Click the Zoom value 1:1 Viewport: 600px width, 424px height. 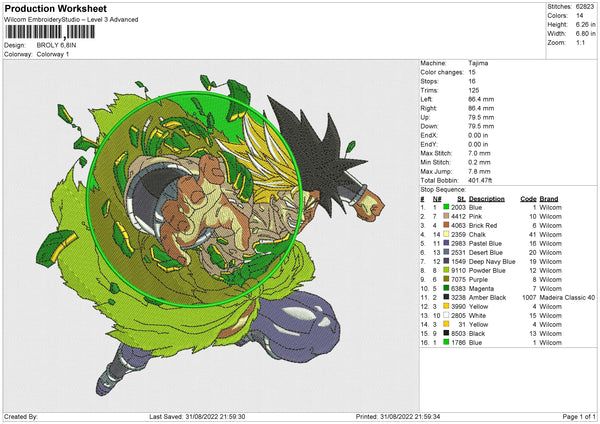(580, 42)
